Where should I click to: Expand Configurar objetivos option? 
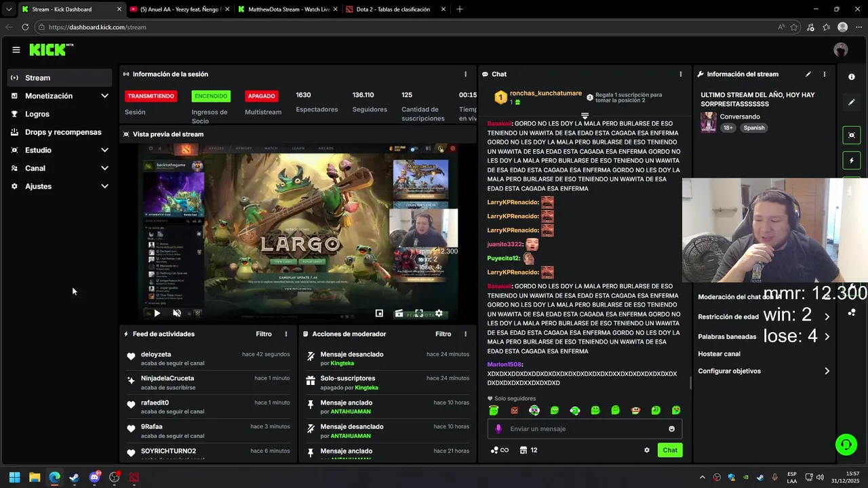[x=764, y=371]
